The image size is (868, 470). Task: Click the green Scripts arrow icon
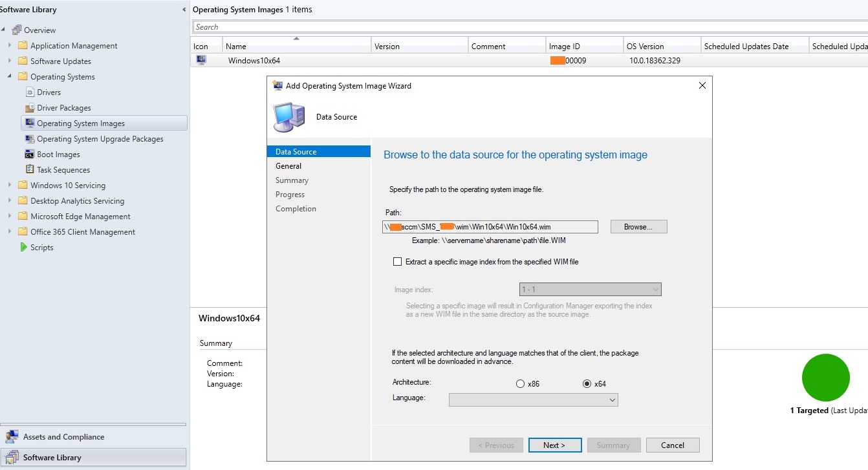[23, 247]
